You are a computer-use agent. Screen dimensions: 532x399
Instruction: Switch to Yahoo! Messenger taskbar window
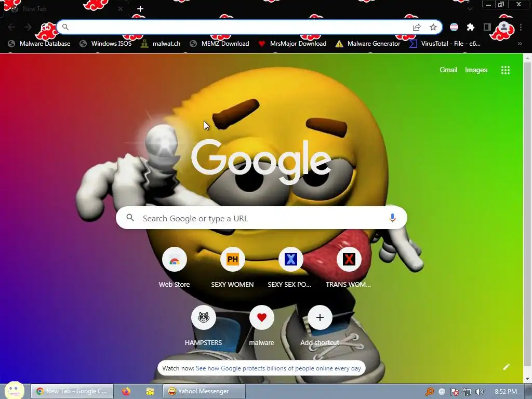[204, 391]
